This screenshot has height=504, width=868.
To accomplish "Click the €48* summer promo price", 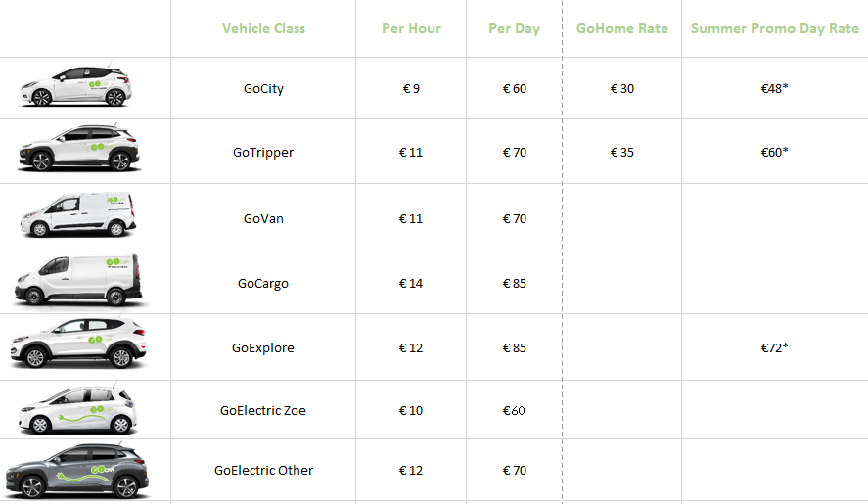I will [774, 89].
